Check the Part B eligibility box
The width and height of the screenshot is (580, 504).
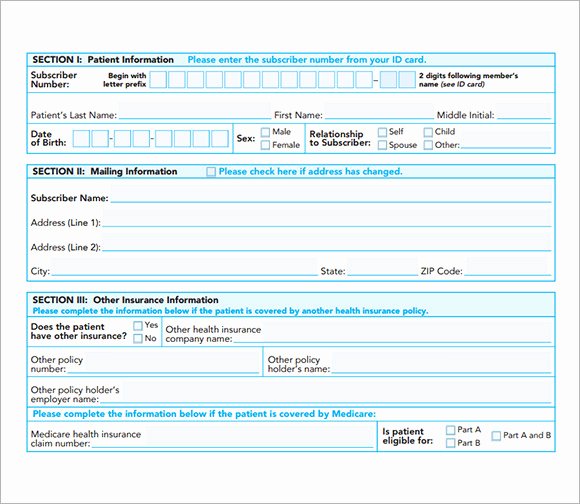tap(450, 443)
